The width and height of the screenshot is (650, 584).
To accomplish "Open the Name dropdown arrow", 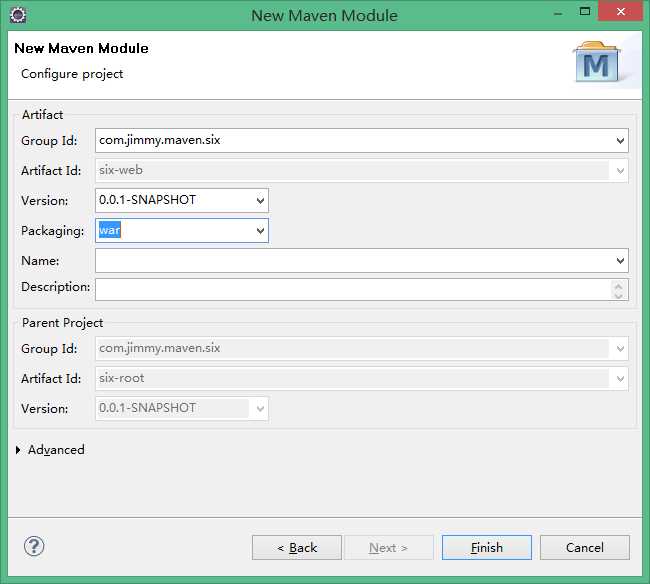I will (620, 261).
